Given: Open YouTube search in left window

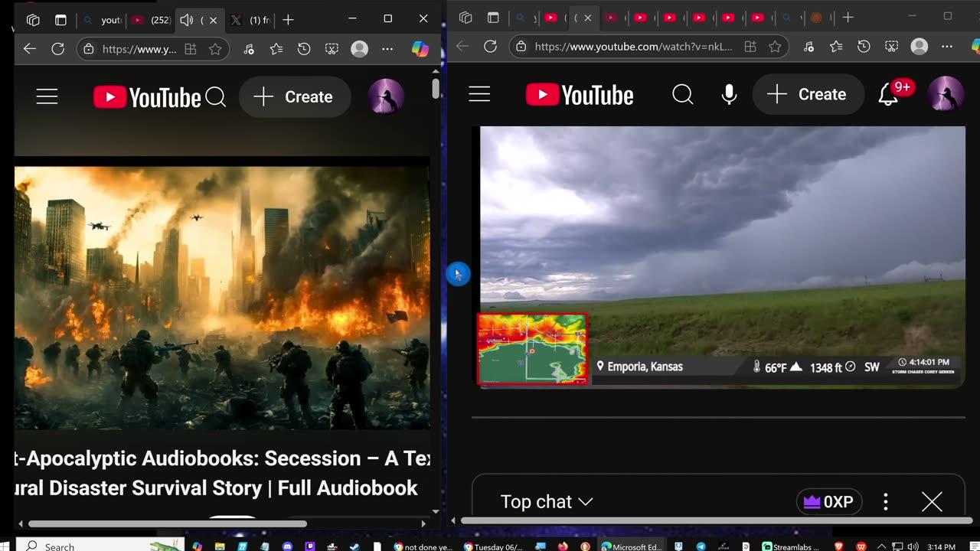Looking at the screenshot, I should click(216, 97).
